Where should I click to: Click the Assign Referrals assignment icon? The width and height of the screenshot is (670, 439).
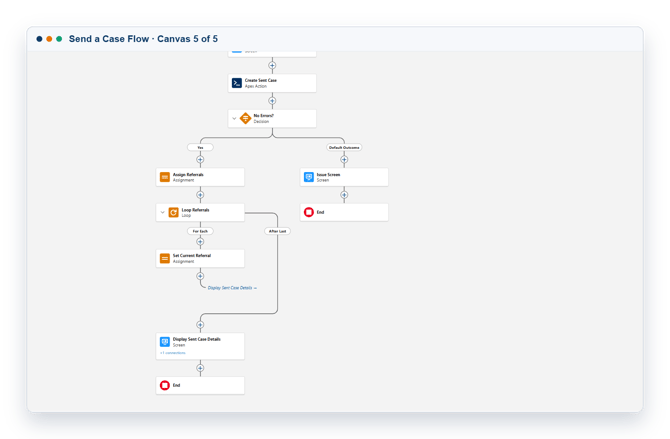pos(165,177)
